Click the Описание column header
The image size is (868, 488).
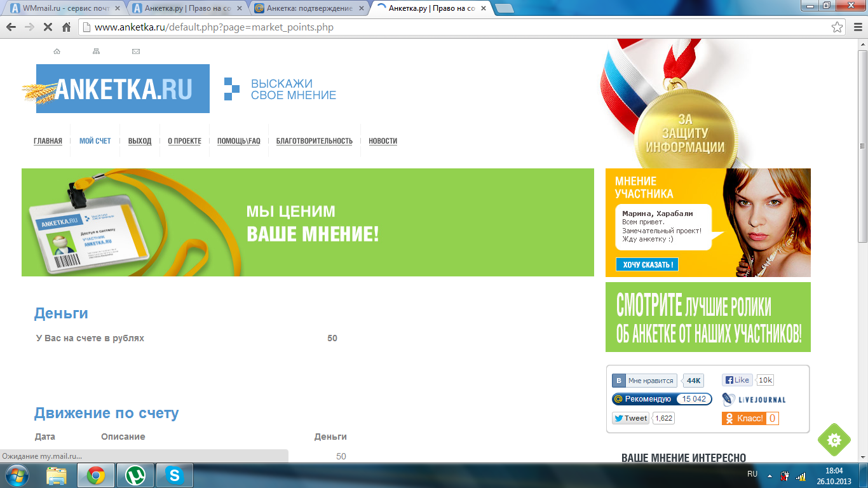(123, 437)
